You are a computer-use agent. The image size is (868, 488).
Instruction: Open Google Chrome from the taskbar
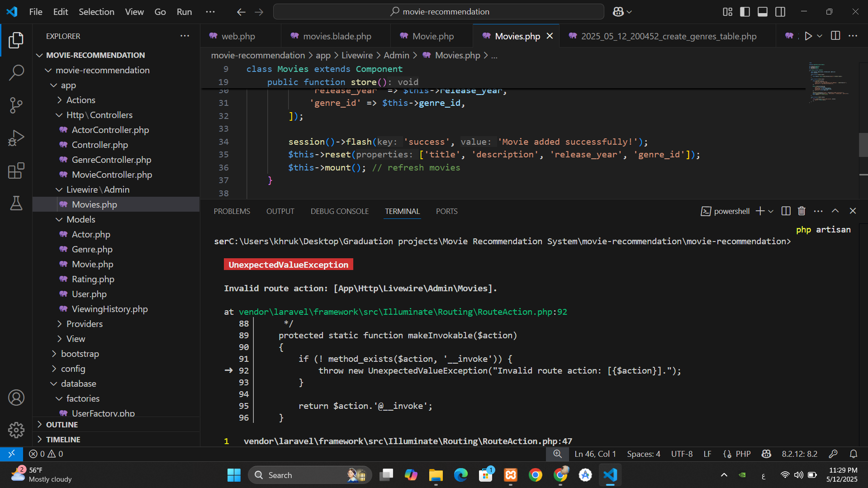pyautogui.click(x=536, y=475)
